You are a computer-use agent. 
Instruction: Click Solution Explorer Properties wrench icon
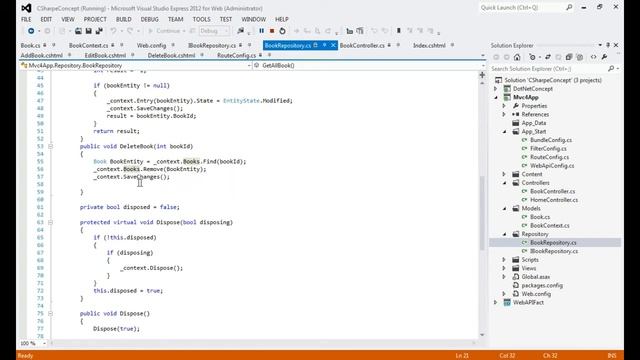pyautogui.click(x=604, y=57)
